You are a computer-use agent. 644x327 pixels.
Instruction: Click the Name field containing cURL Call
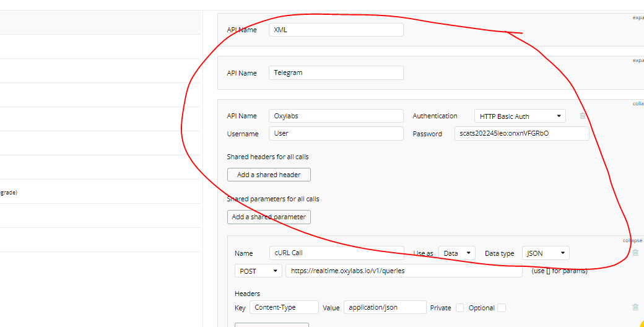tap(337, 253)
